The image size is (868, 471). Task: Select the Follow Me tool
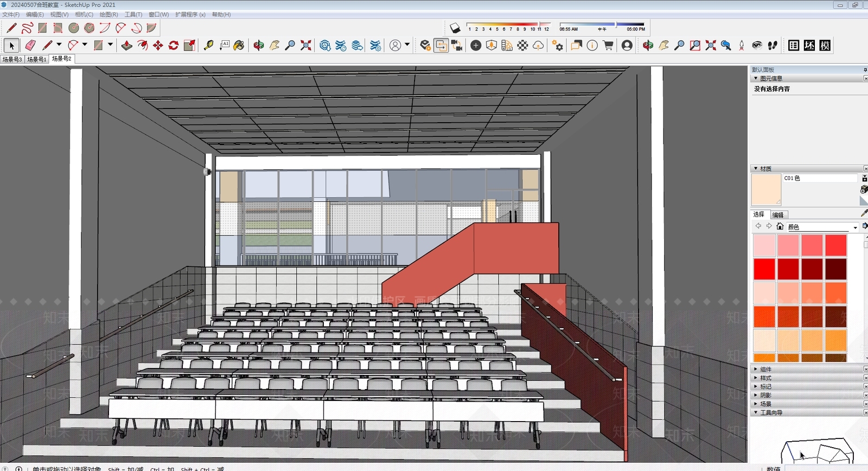click(x=142, y=46)
